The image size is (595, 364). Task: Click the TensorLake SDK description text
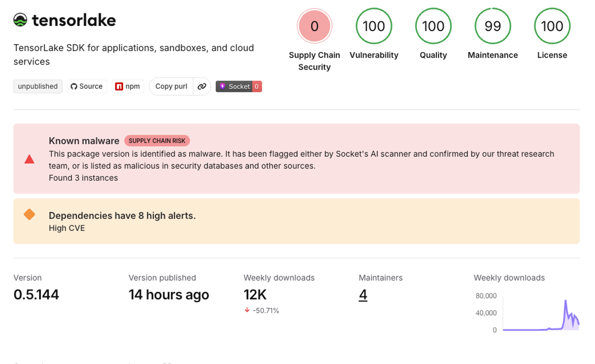click(134, 54)
